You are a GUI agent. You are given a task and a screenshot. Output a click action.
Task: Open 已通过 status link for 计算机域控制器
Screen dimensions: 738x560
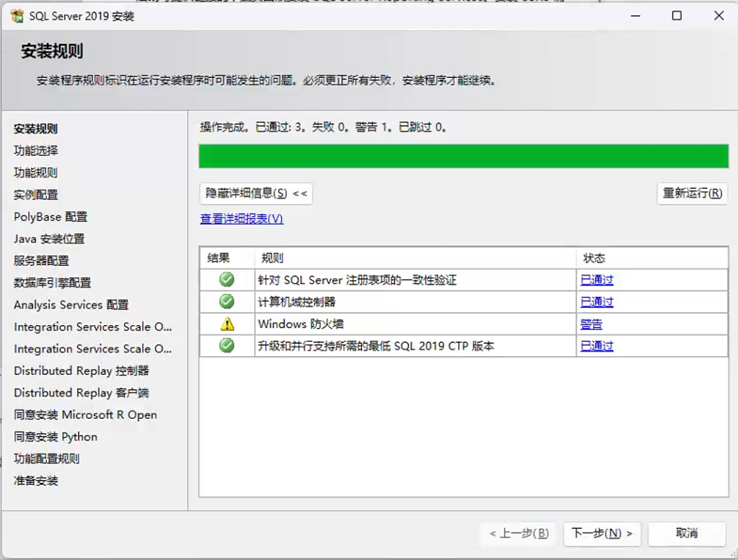597,302
